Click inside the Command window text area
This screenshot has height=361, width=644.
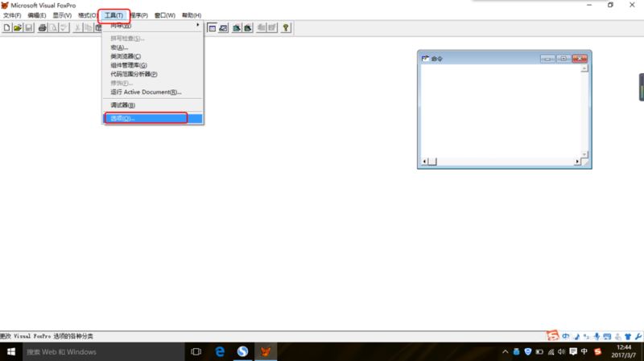[x=501, y=111]
